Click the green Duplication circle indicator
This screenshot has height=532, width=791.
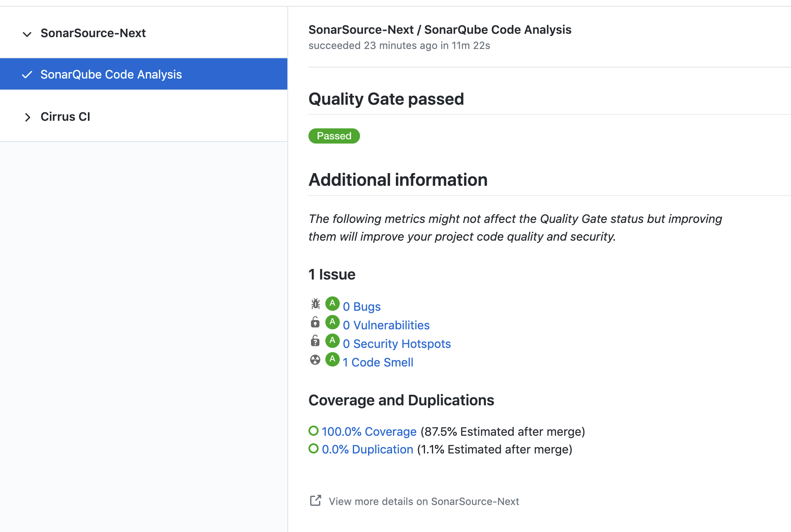point(314,448)
